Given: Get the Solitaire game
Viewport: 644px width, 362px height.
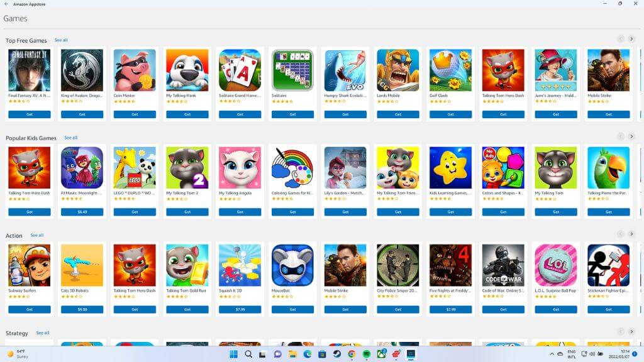Looking at the screenshot, I should pos(292,114).
